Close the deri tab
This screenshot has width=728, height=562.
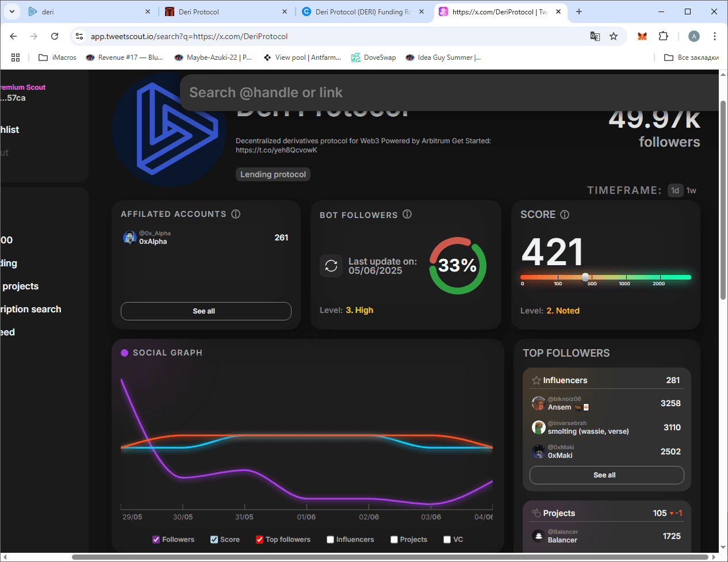[148, 12]
